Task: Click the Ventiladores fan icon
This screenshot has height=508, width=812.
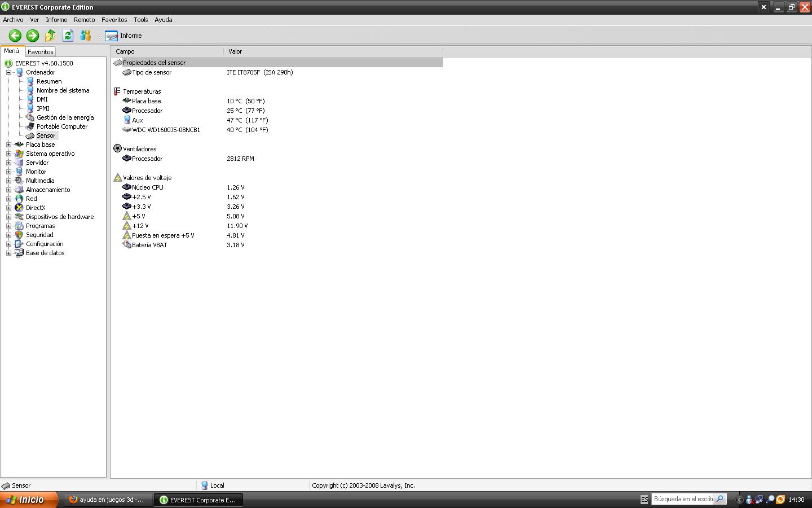Action: 117,148
